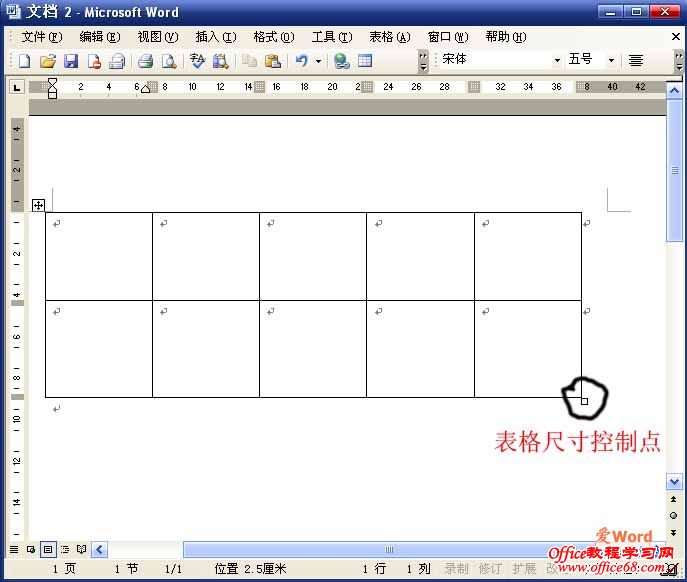Screen dimensions: 687x582
Task: Close the document with menu bar X
Action: click(x=676, y=37)
